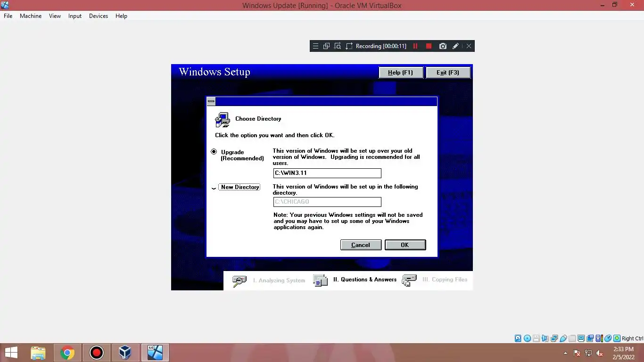644x362 pixels.
Task: Open the recording toolbar hamburger menu
Action: tap(315, 46)
